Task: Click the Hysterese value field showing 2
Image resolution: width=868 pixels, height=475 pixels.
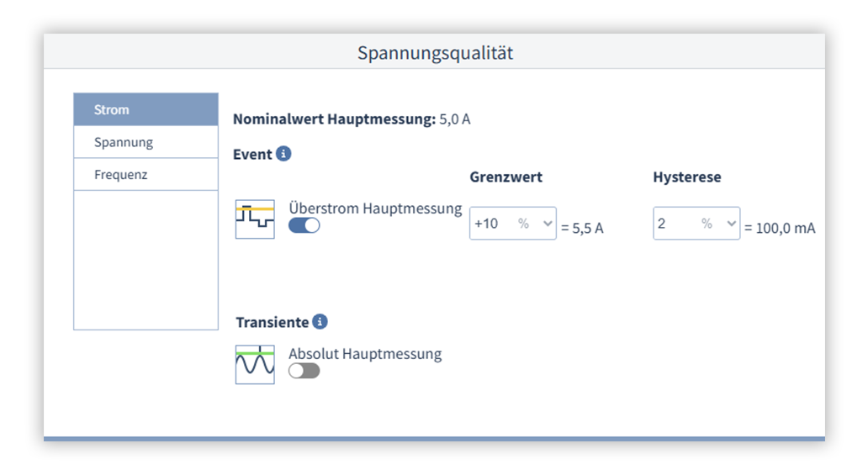Action: (671, 224)
